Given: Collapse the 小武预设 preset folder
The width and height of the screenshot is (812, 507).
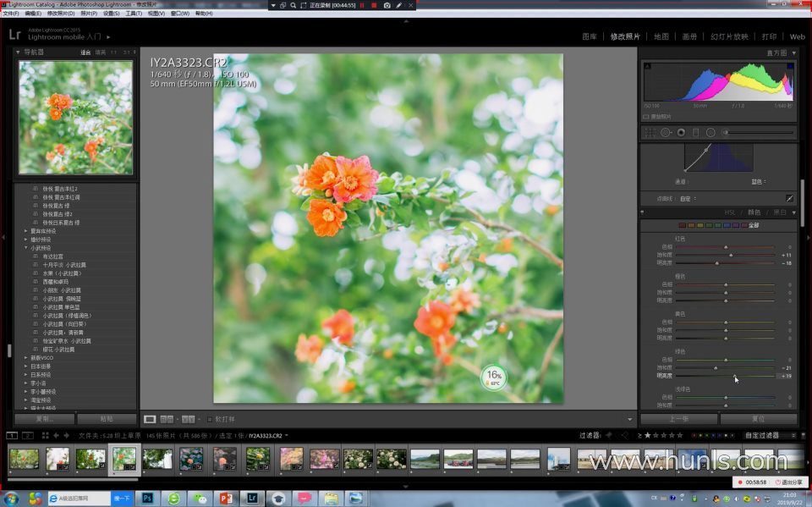Looking at the screenshot, I should [26, 248].
